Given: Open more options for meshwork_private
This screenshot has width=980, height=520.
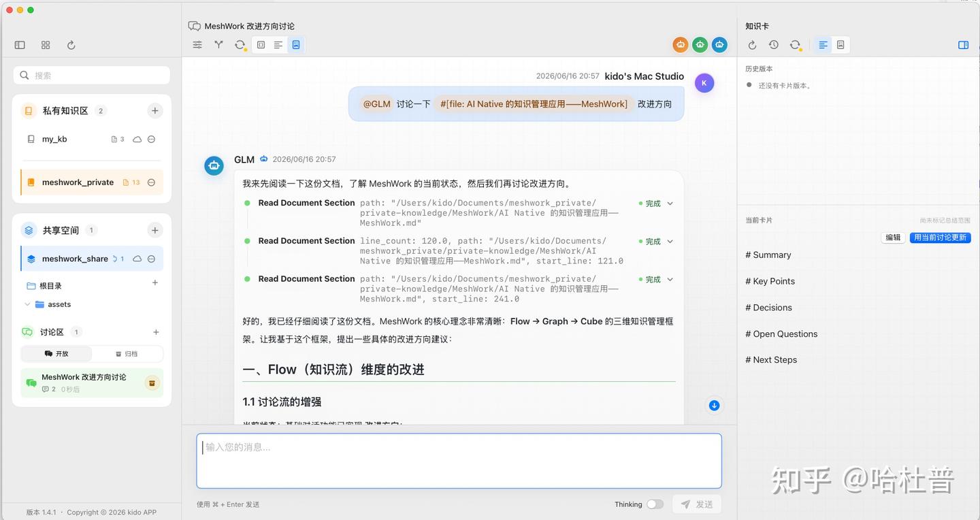Looking at the screenshot, I should pyautogui.click(x=152, y=182).
